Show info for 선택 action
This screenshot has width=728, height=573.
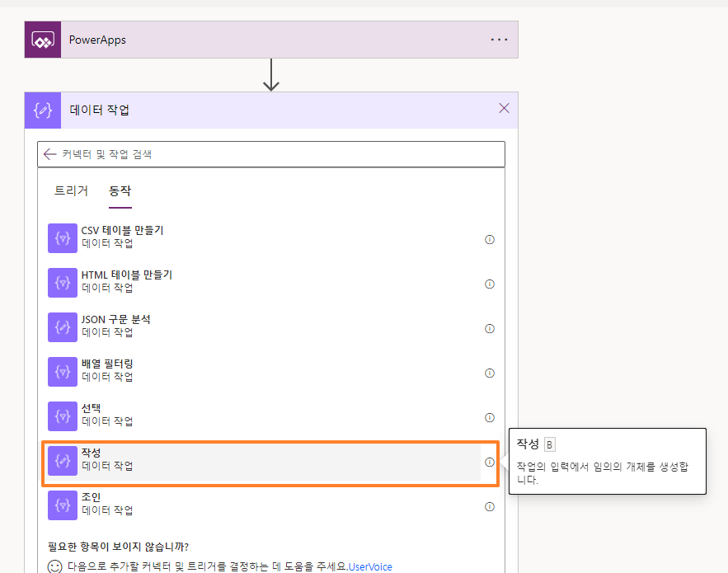[490, 418]
